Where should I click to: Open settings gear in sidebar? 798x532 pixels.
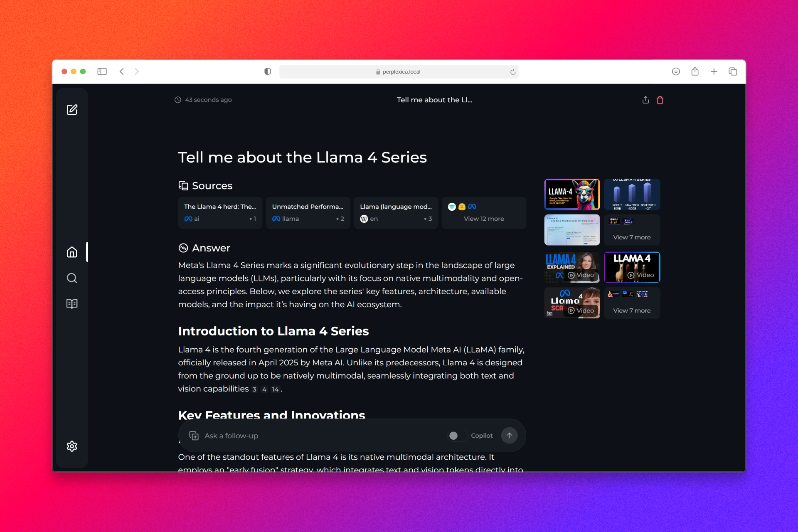click(x=72, y=446)
